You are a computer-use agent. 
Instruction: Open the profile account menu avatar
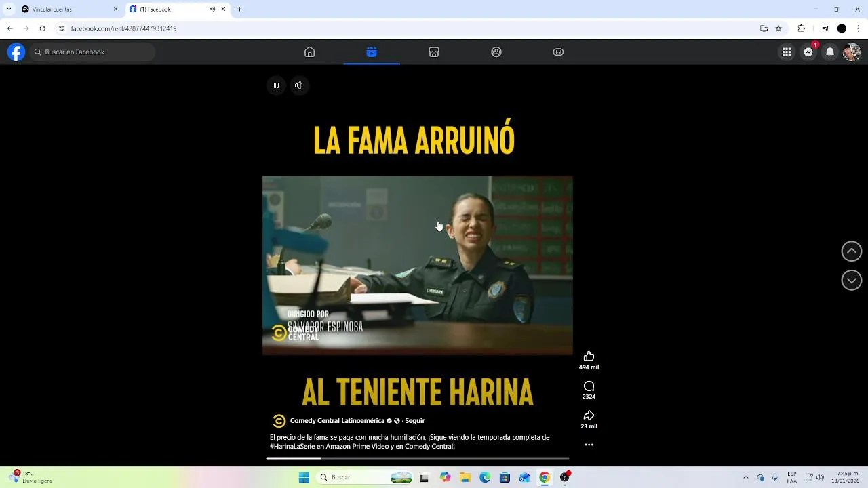[x=851, y=52]
